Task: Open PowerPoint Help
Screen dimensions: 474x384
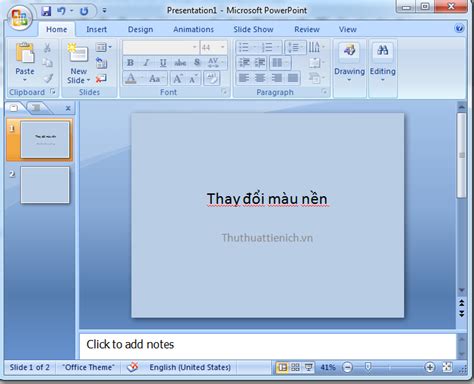Action: [459, 28]
